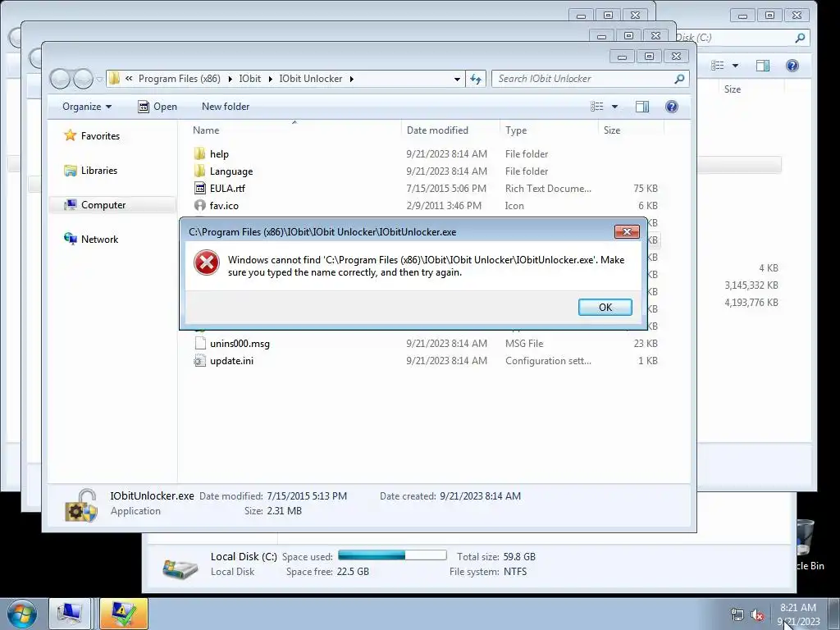Click Size column header in back Local Disk window
The image size is (840, 630).
point(733,89)
